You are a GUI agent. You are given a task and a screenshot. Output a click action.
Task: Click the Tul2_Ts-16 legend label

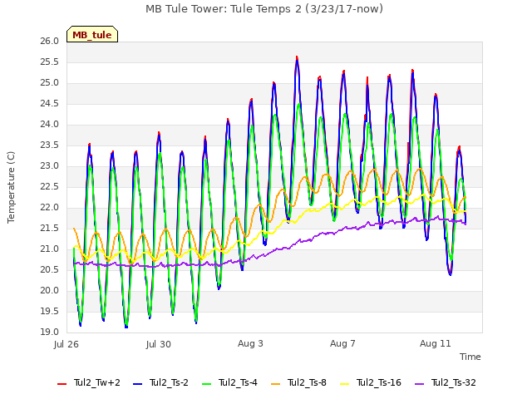[379, 382]
